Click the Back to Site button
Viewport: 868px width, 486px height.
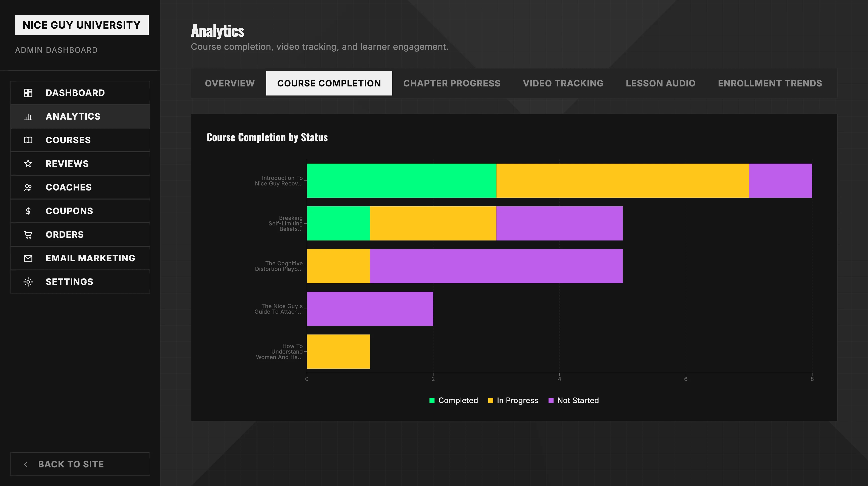80,464
